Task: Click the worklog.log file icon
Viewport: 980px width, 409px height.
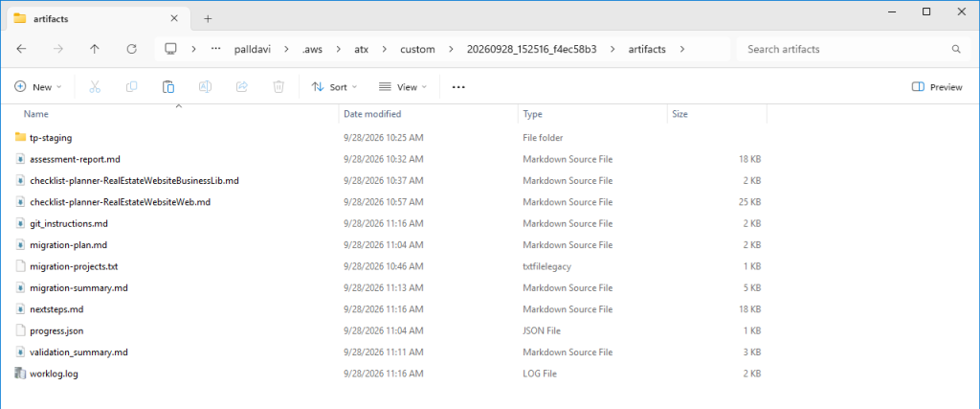Action: coord(20,374)
